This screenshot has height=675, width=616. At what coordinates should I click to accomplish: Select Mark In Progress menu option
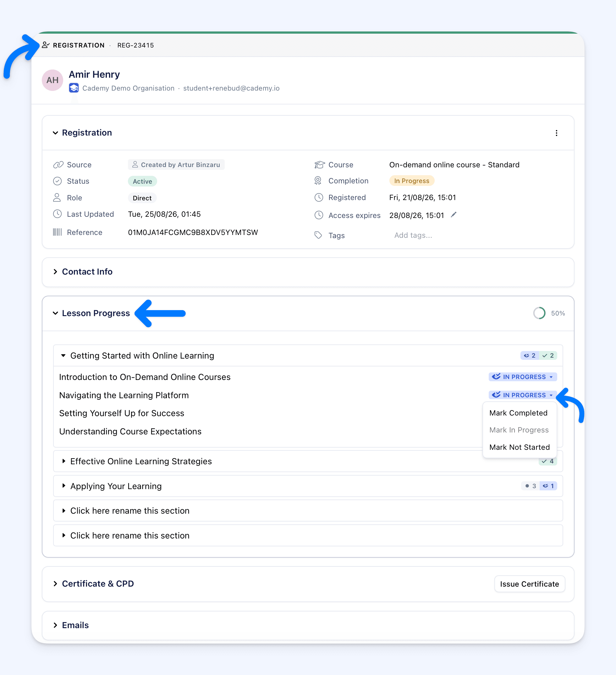pos(519,430)
